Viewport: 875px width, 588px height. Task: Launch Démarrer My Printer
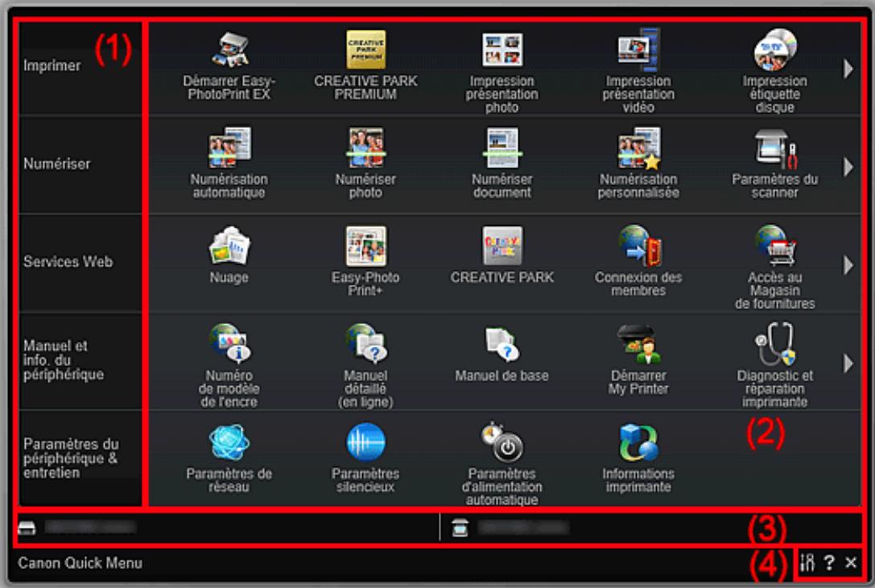pyautogui.click(x=638, y=360)
